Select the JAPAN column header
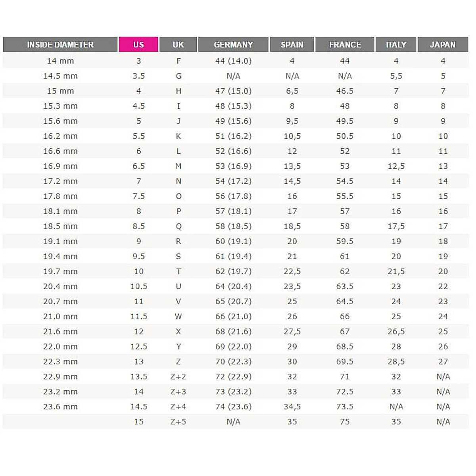Image resolution: width=476 pixels, height=476 pixels. pyautogui.click(x=443, y=44)
